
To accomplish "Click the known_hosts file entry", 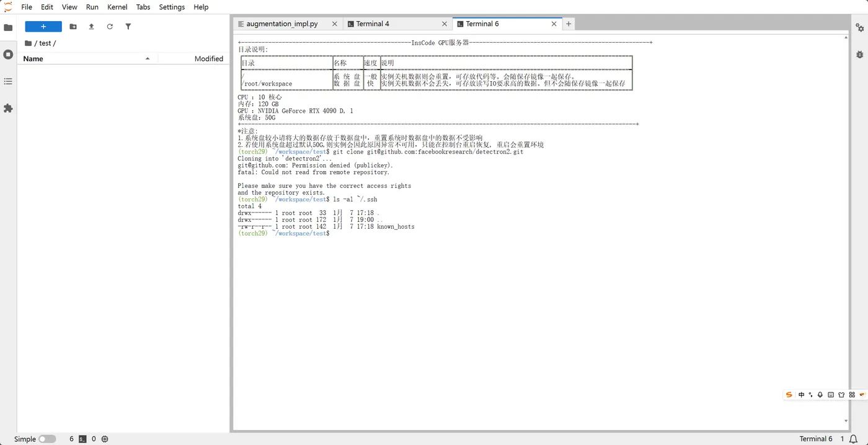I will point(396,227).
